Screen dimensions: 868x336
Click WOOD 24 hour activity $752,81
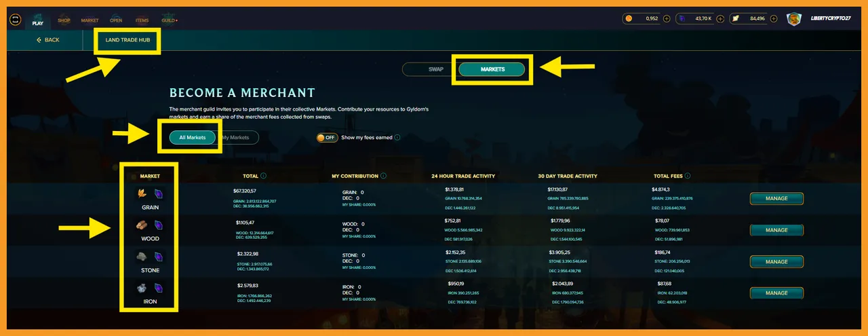coord(454,221)
